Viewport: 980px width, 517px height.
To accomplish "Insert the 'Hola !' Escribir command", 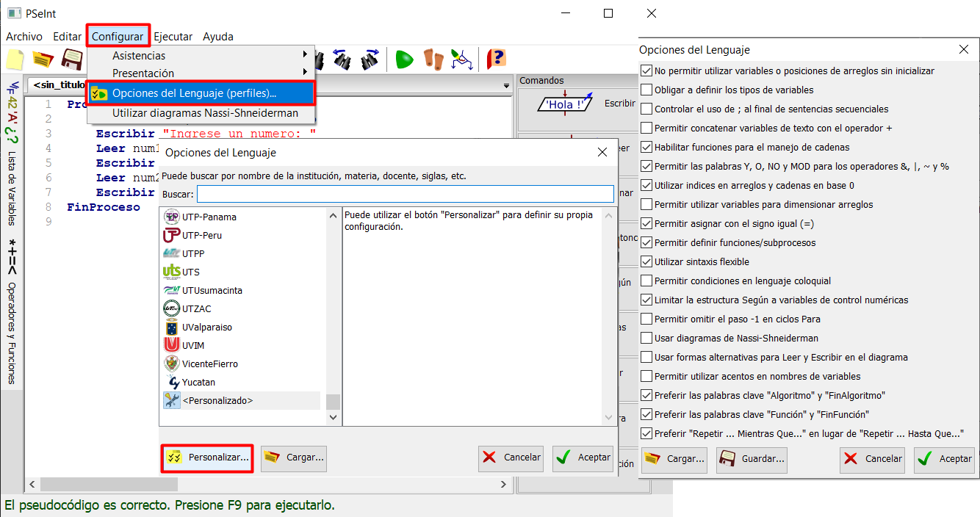I will 564,104.
